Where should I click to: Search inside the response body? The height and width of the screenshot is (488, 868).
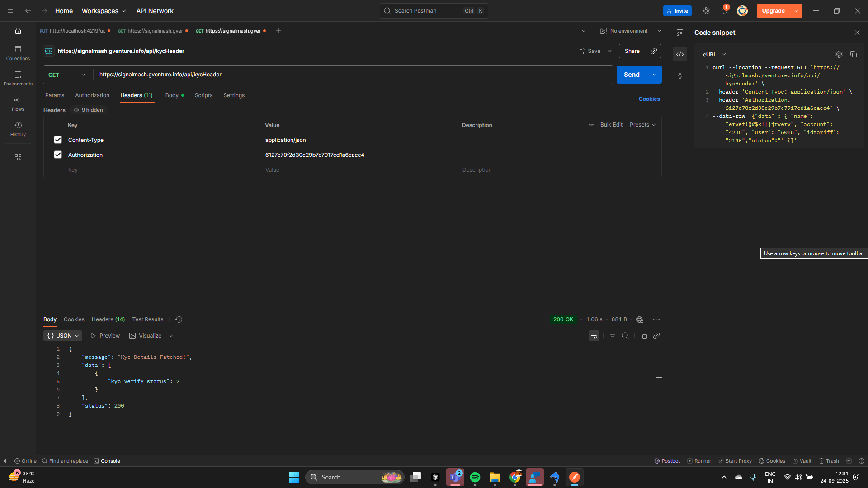tap(625, 336)
